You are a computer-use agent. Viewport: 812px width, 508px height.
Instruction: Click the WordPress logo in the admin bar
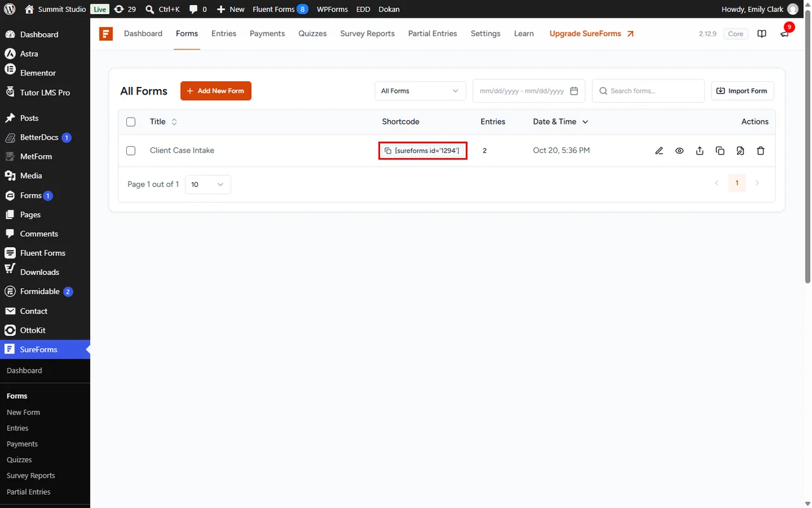pyautogui.click(x=9, y=10)
